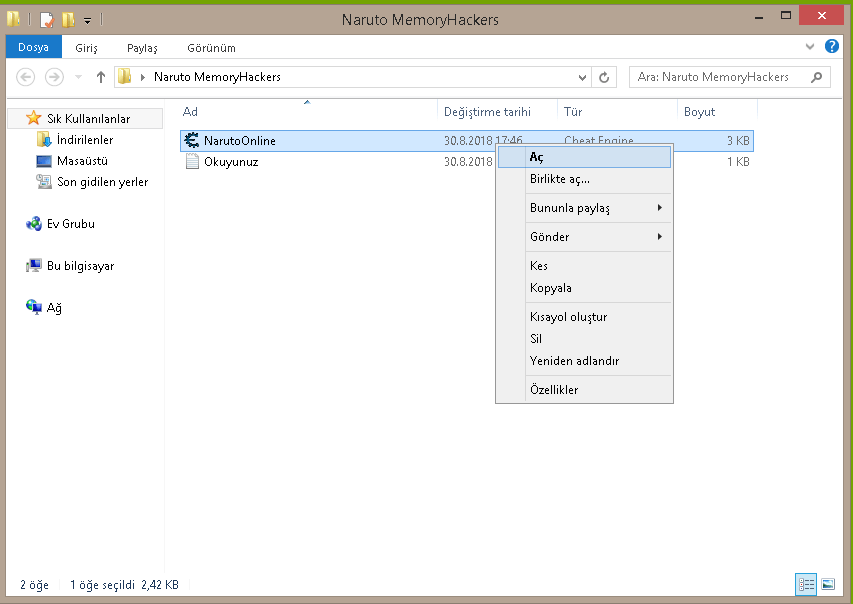Screen dimensions: 853x604
Task: Click the 3 KB size of NarutoOnline
Action: [738, 141]
